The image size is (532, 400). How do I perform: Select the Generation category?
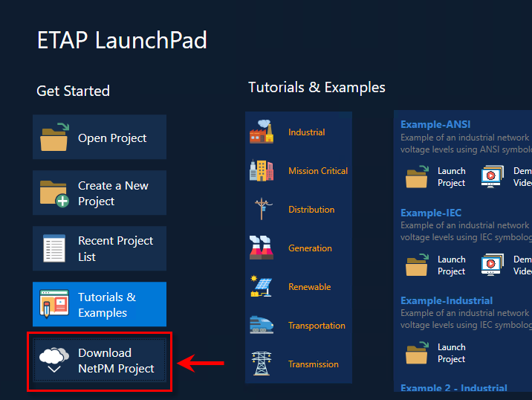310,248
